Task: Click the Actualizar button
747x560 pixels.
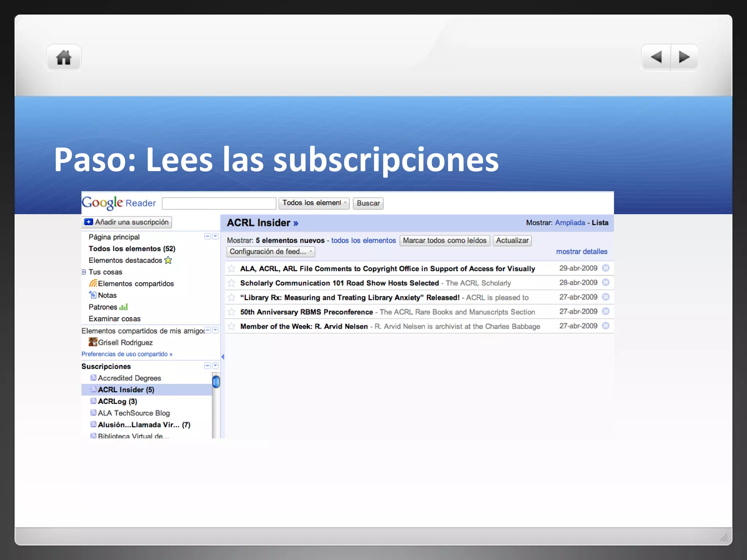Action: [512, 241]
